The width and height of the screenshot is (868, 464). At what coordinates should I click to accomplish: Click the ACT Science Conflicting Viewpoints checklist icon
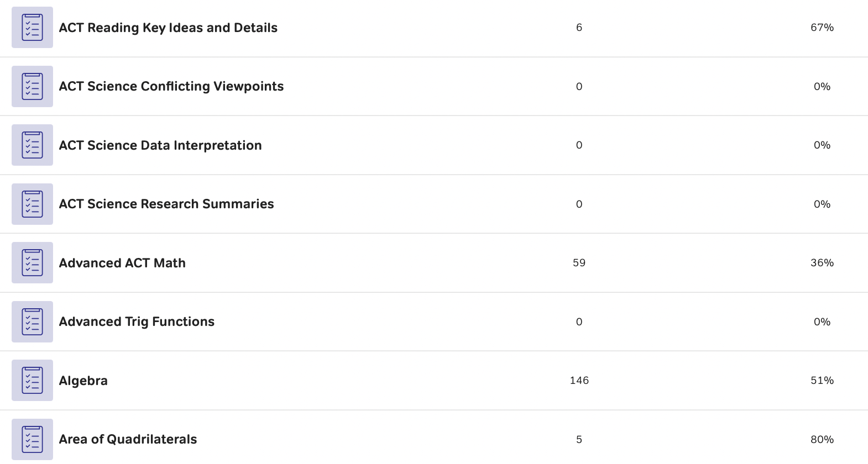(x=32, y=86)
